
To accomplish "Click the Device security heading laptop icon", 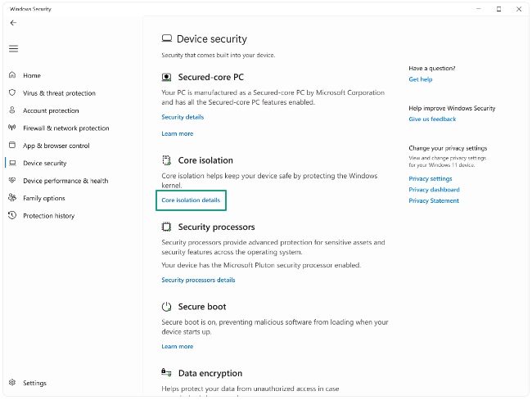I will pyautogui.click(x=167, y=38).
